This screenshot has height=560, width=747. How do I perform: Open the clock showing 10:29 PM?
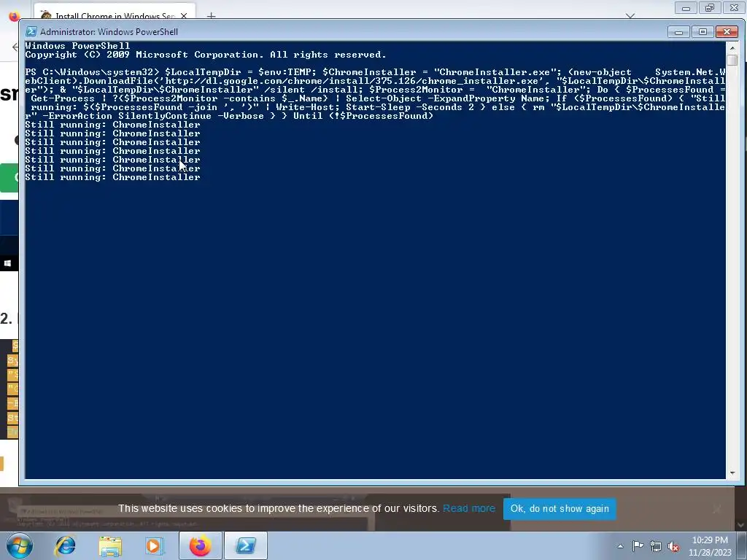[710, 546]
